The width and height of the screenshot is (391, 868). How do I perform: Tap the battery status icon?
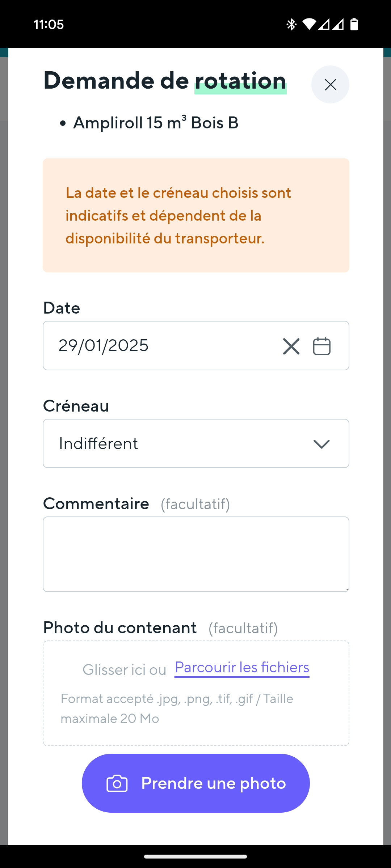[354, 24]
